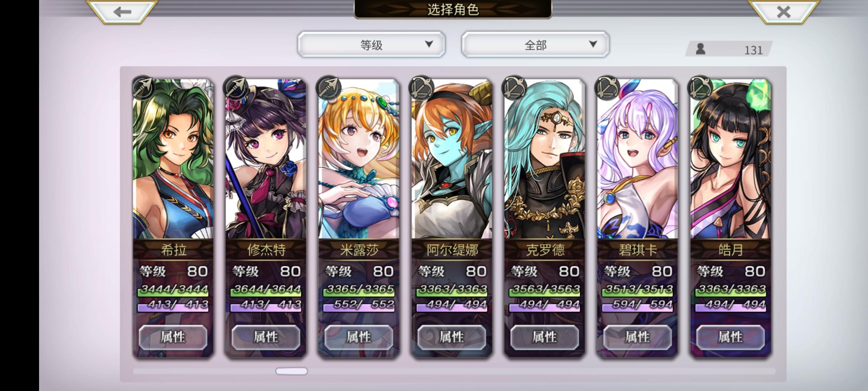Click the bow class icon on 皓月's card
Screen dimensions: 868x391
[x=699, y=87]
